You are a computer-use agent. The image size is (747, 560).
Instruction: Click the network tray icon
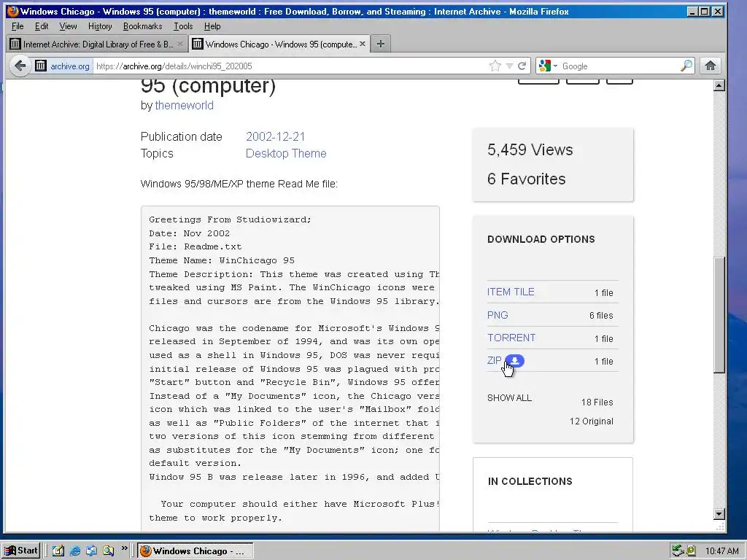[x=678, y=551]
